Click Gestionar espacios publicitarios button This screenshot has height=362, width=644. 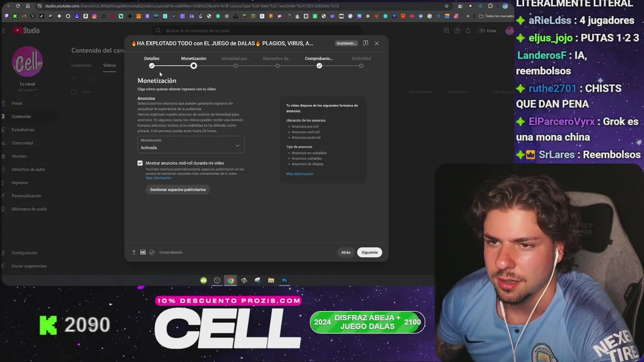178,190
